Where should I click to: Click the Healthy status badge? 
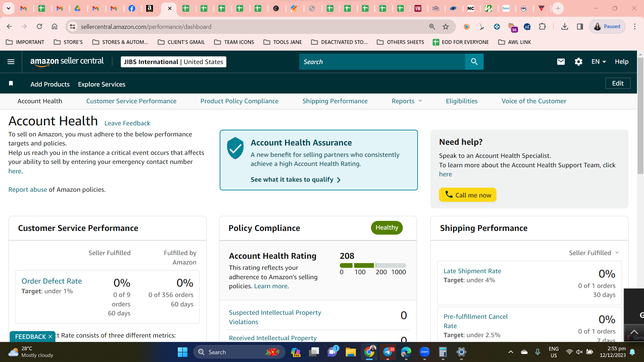(387, 228)
